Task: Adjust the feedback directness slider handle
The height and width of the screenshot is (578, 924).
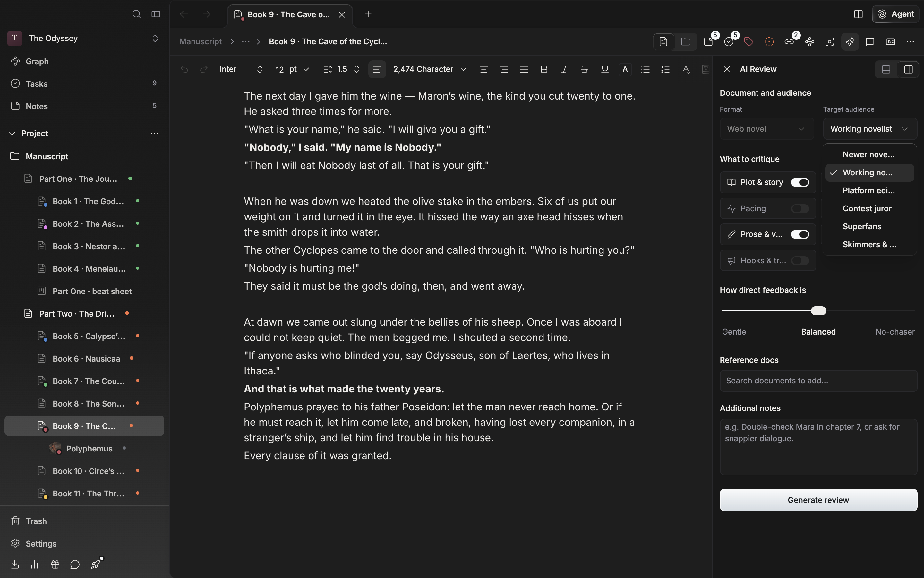Action: (818, 311)
